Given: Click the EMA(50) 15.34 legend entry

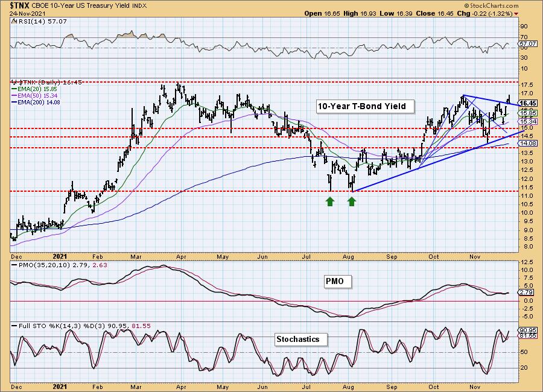Looking at the screenshot, I should pos(34,95).
